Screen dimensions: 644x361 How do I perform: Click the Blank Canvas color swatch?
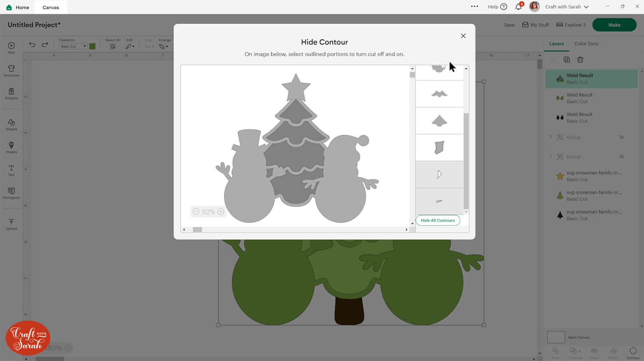[556, 337]
